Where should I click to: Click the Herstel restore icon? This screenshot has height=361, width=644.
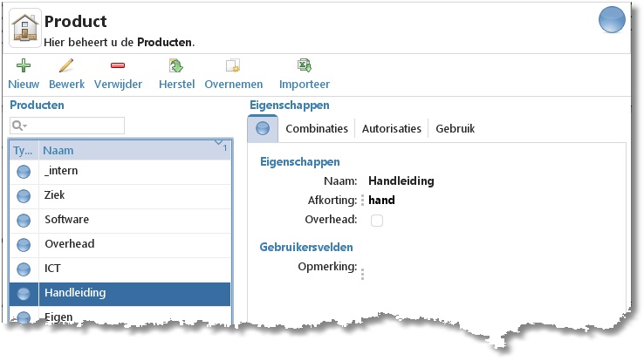tap(176, 65)
